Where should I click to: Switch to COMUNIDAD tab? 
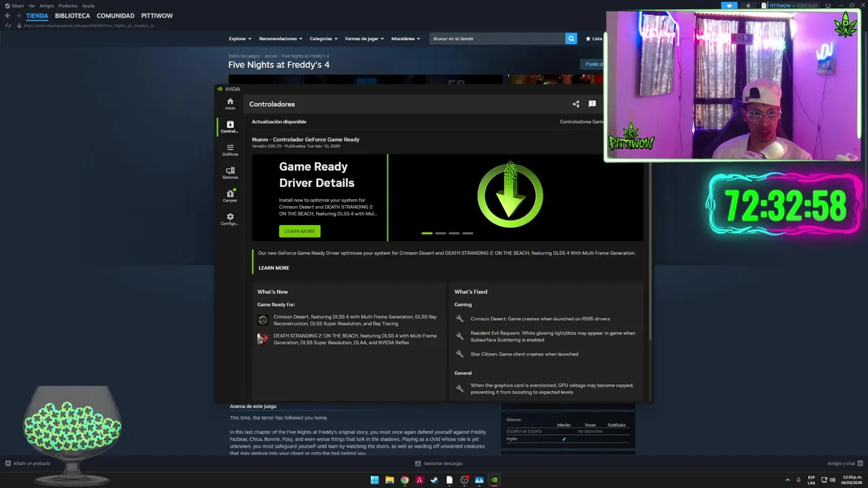coord(115,16)
